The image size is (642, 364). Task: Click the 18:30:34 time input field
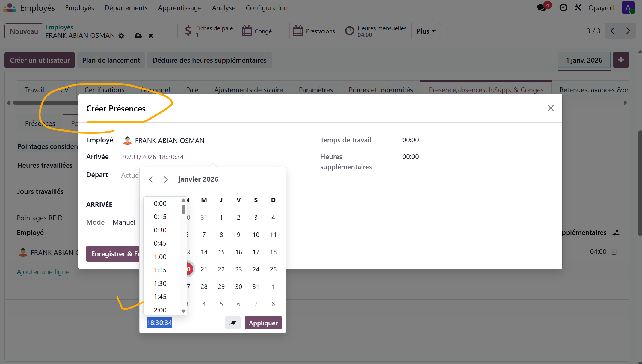click(x=159, y=323)
